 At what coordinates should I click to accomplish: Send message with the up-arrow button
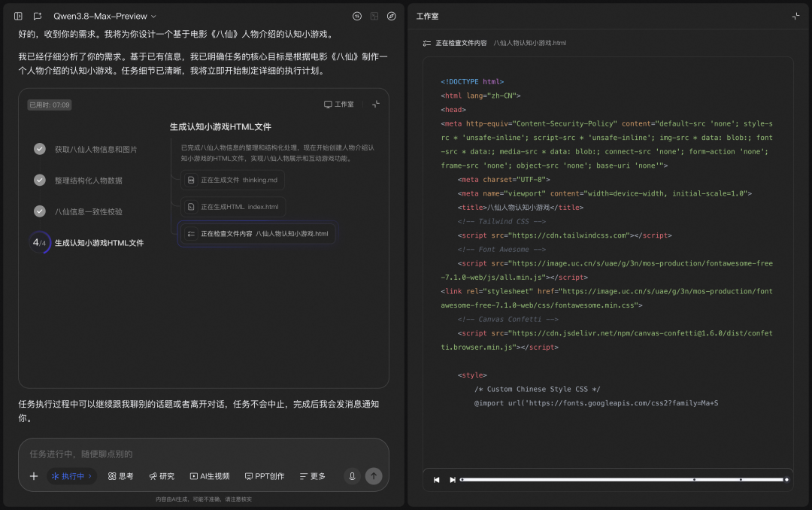point(374,476)
